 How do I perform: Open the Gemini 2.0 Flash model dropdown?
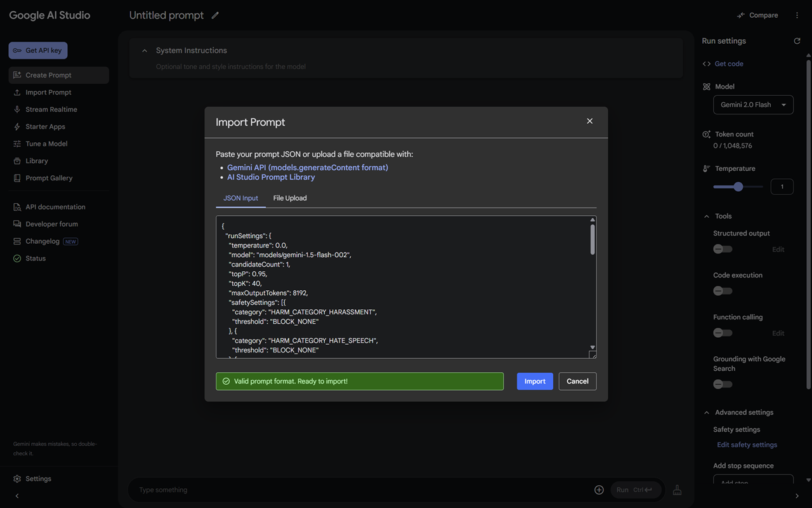point(753,105)
